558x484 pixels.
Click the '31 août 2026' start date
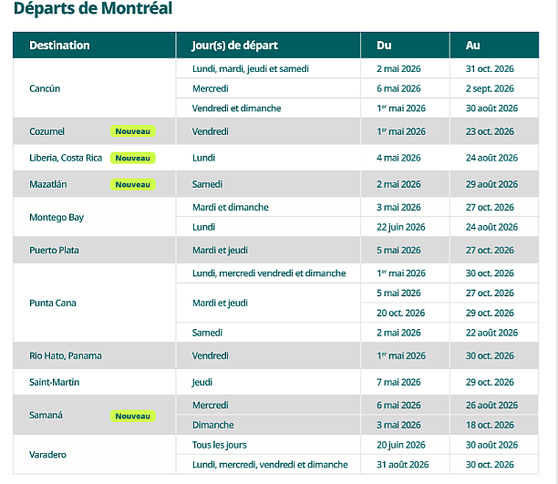click(x=403, y=464)
